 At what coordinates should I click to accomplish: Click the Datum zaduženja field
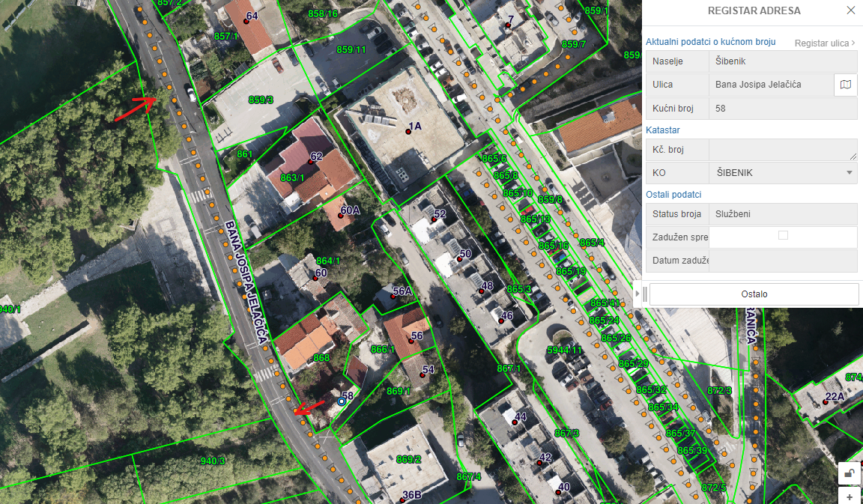click(x=783, y=261)
